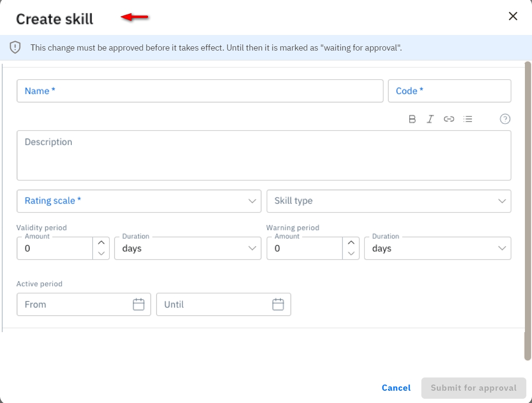Decrease the Validity period amount
Image resolution: width=532 pixels, height=403 pixels.
coord(101,254)
